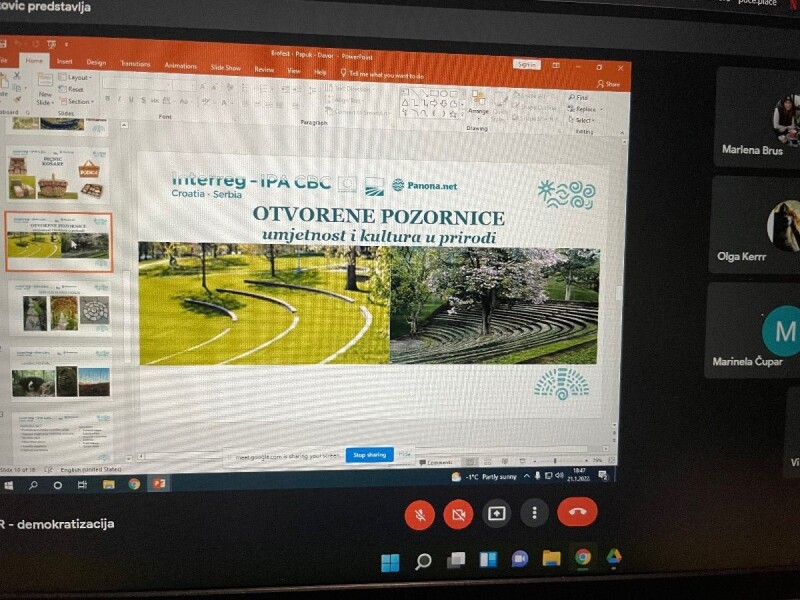Stop sharing the screen
This screenshot has height=600, width=800.
369,455
